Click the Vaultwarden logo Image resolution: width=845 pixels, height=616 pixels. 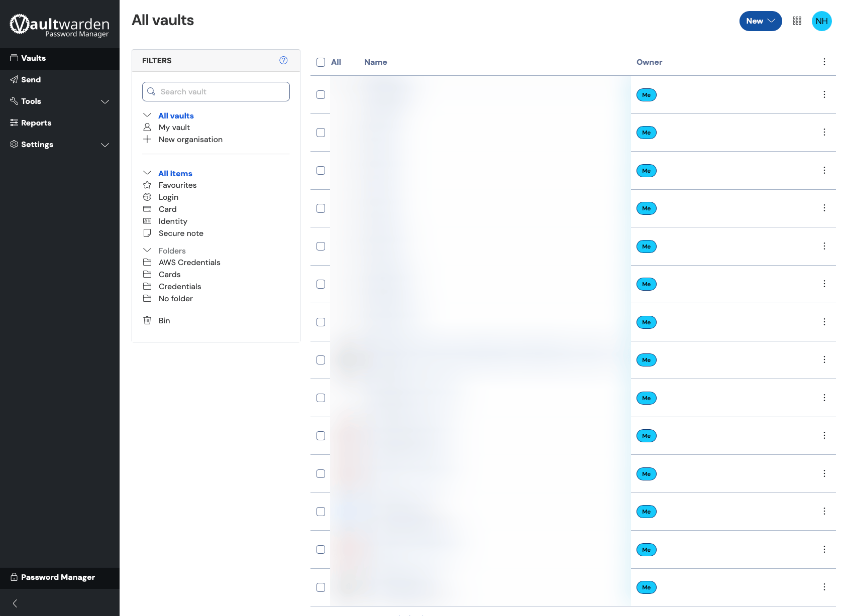59,25
